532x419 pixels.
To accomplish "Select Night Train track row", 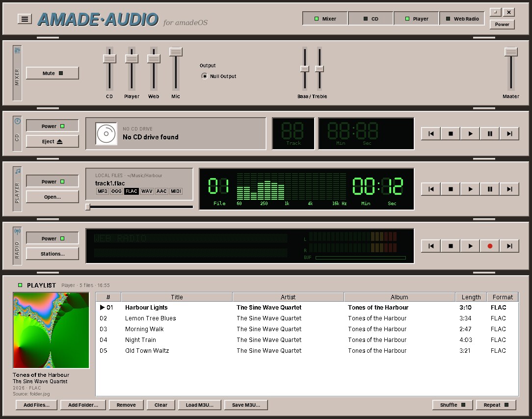I will [307, 340].
